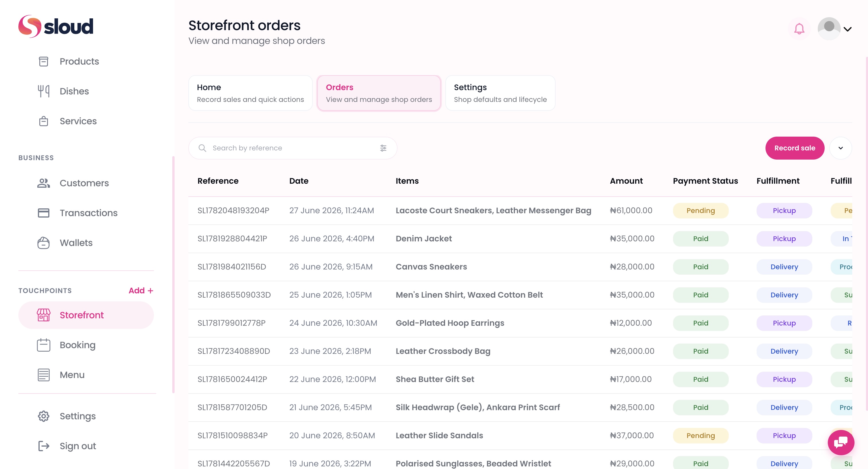Screen dimensions: 868x469
Task: Click Pickup badge for Denim Jacket order
Action: point(784,239)
